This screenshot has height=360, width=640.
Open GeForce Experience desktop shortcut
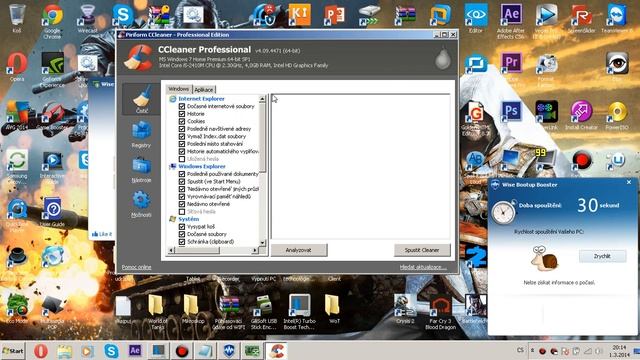[x=52, y=69]
